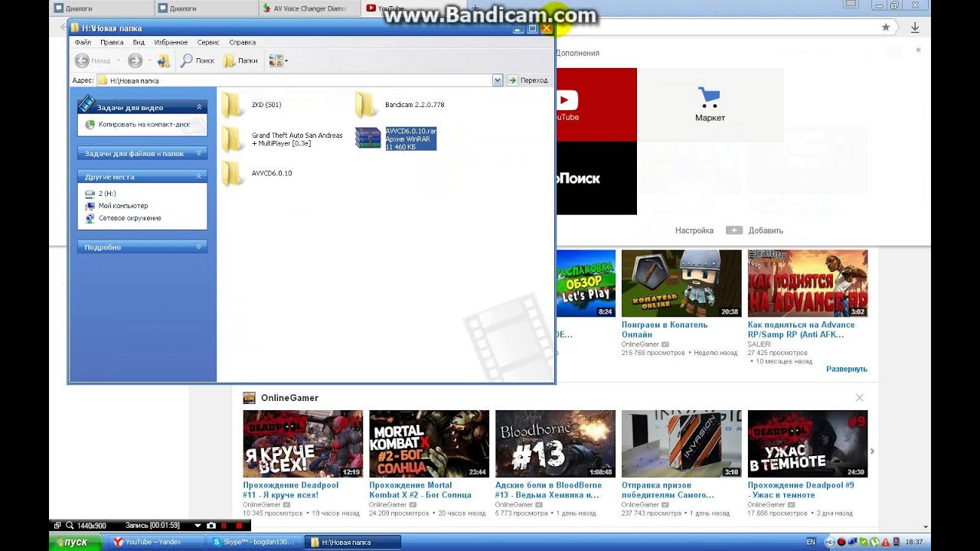980x551 pixels.
Task: Click the Bandicam stop recording red square
Action: pyautogui.click(x=239, y=526)
